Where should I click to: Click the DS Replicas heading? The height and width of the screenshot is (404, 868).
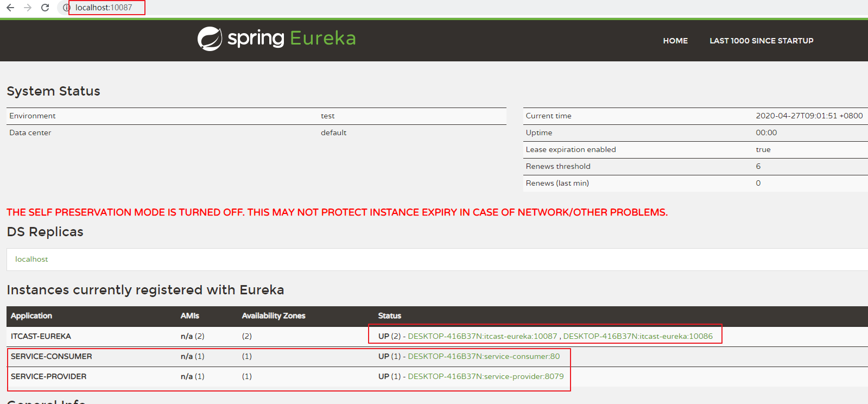click(x=45, y=232)
